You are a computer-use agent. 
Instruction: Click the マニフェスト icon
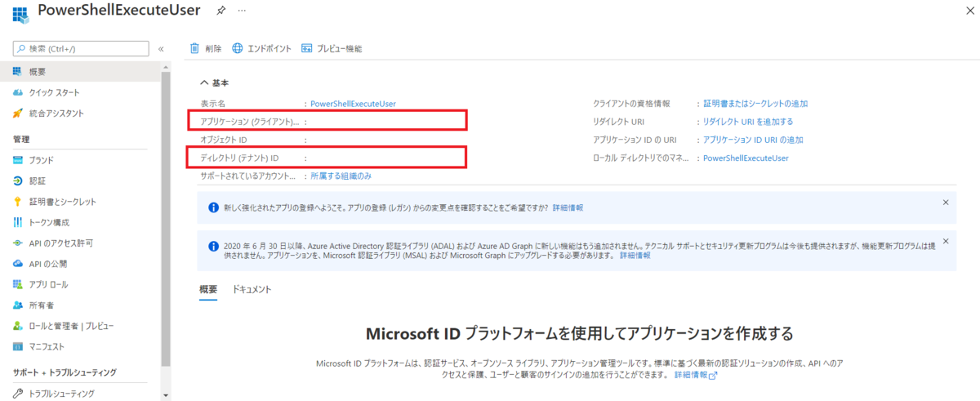(18, 346)
